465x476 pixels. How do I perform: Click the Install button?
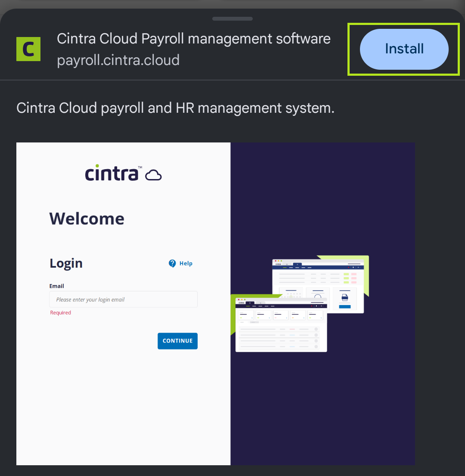pyautogui.click(x=404, y=49)
